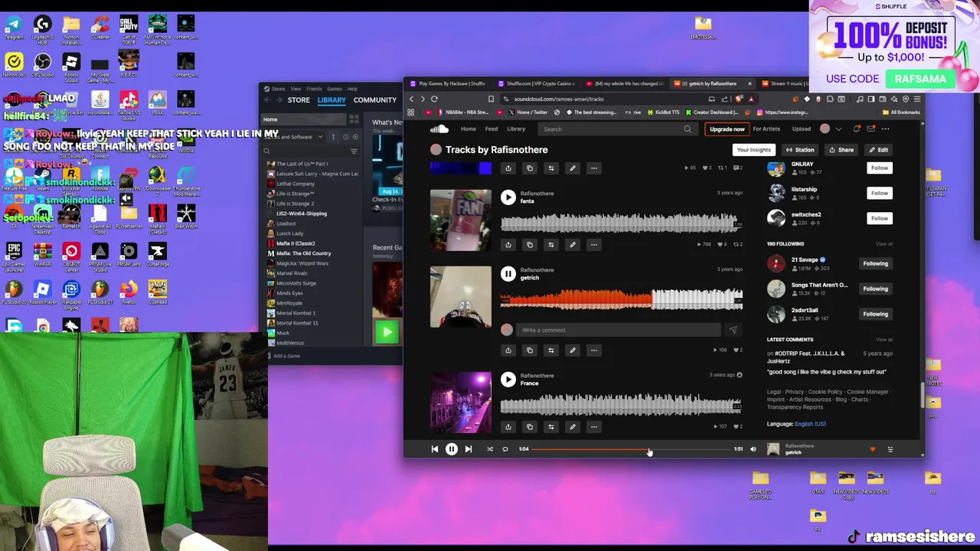Toggle repeat in the player bar
The width and height of the screenshot is (980, 551).
[x=505, y=449]
